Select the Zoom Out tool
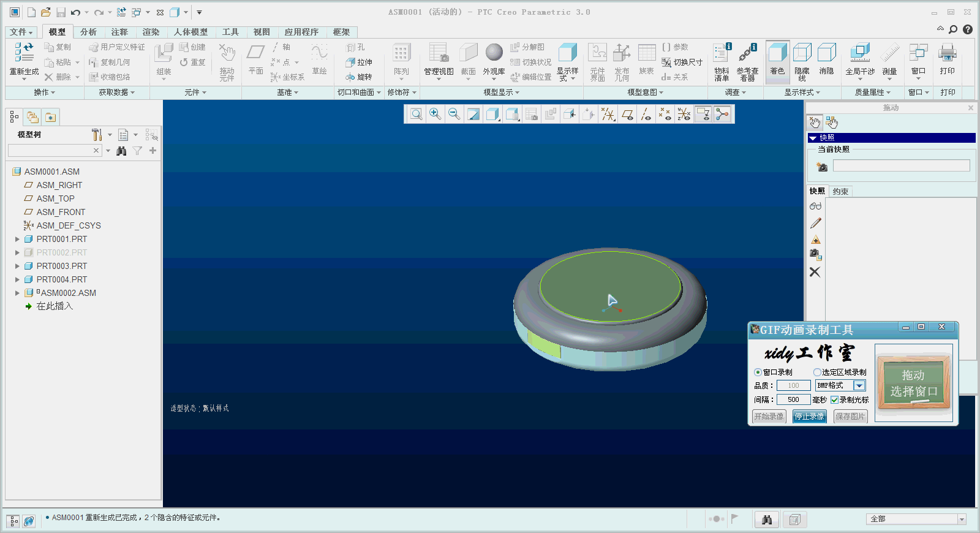Screen dimensions: 980x533 (x=454, y=114)
